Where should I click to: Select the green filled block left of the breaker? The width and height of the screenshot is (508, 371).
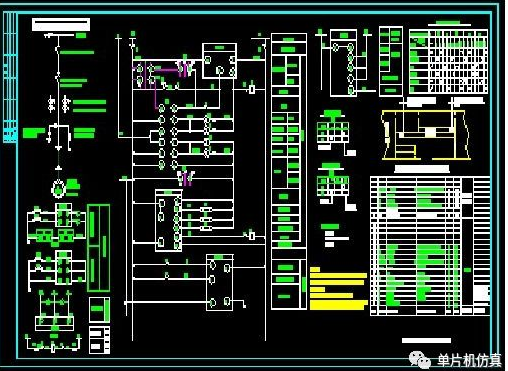click(x=34, y=133)
